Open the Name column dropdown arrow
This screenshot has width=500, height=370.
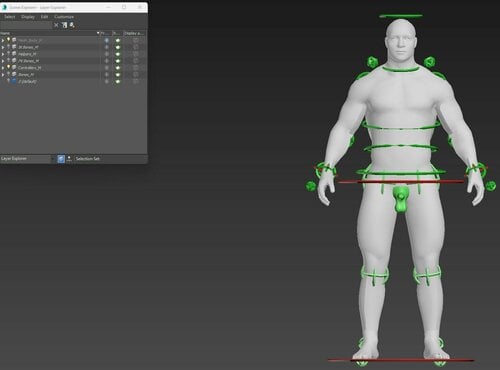[98, 33]
